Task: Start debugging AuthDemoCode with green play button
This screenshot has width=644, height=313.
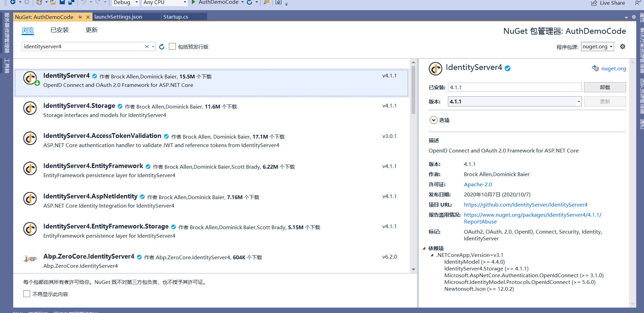Action: pos(194,2)
